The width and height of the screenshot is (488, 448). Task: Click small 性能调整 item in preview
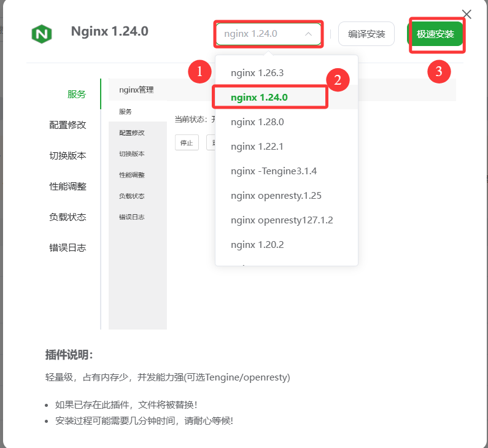131,175
